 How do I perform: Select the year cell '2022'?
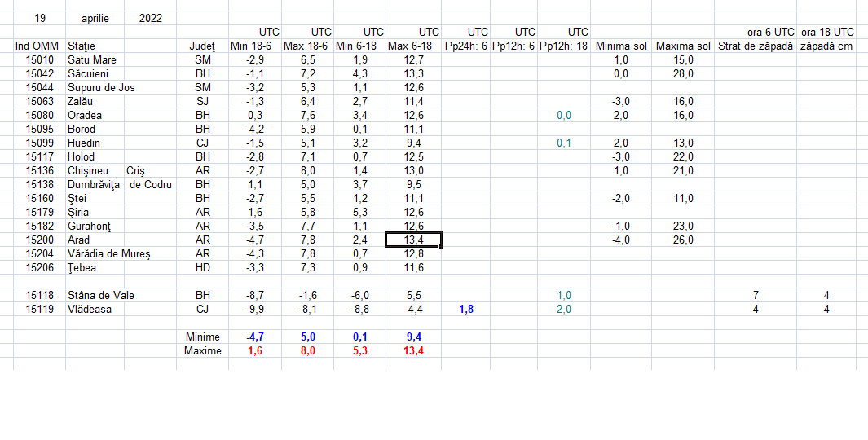click(151, 18)
